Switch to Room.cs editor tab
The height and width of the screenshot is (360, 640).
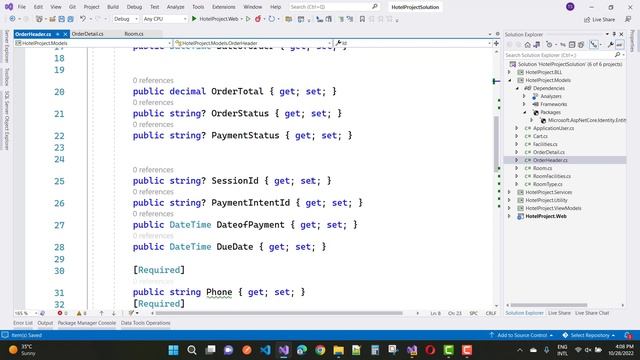pyautogui.click(x=134, y=34)
